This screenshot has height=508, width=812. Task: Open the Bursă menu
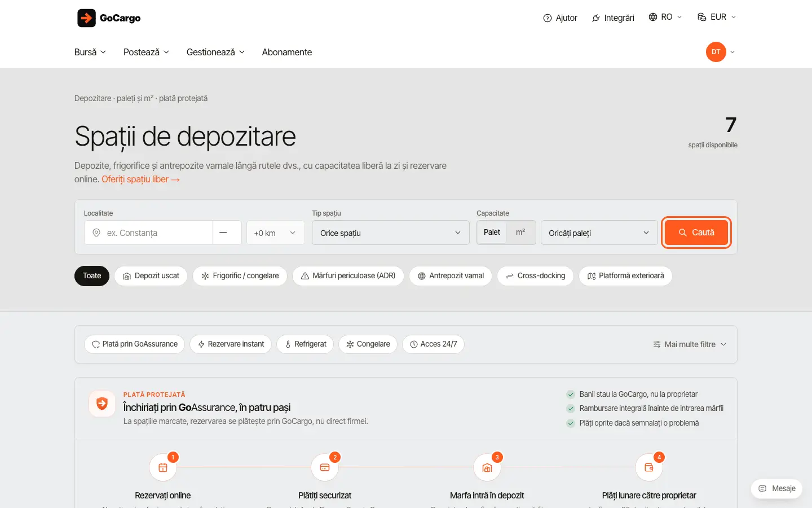point(90,52)
